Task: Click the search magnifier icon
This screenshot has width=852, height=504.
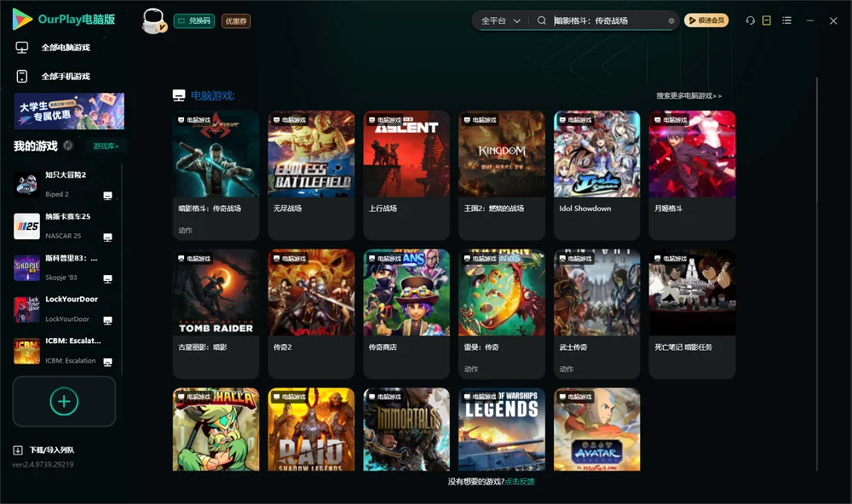Action: [541, 20]
